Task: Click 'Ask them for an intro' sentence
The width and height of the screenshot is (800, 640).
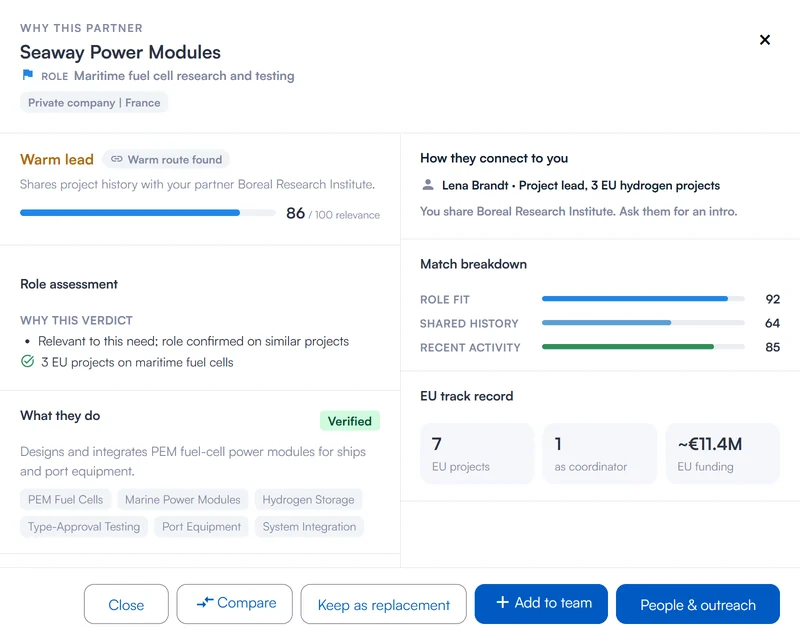Action: click(678, 211)
